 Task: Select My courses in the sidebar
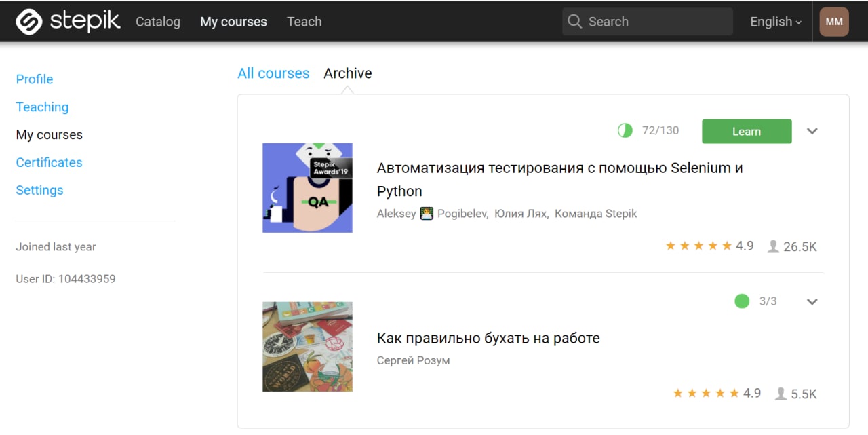coord(50,135)
